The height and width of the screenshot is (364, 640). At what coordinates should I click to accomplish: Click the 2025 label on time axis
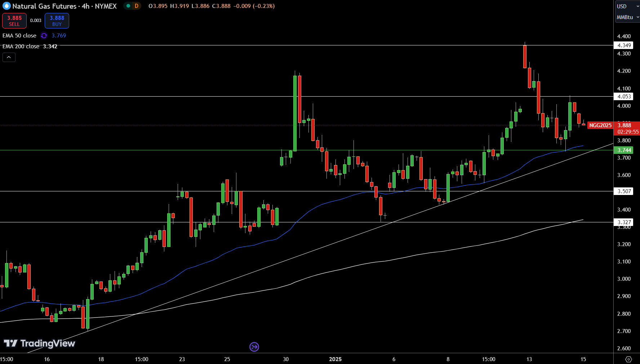(x=335, y=359)
